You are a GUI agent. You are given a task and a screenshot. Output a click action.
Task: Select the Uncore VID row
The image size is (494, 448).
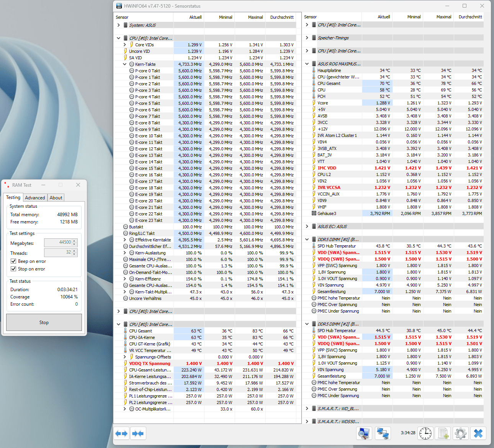coord(205,51)
